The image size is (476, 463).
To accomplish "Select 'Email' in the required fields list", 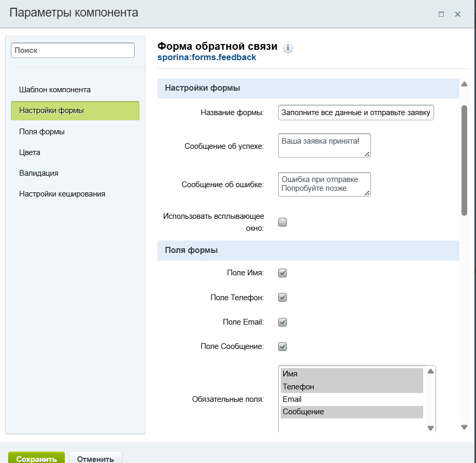I will [292, 399].
